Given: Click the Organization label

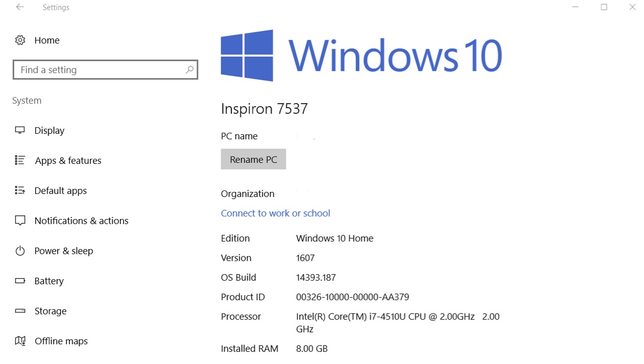Looking at the screenshot, I should (x=248, y=193).
